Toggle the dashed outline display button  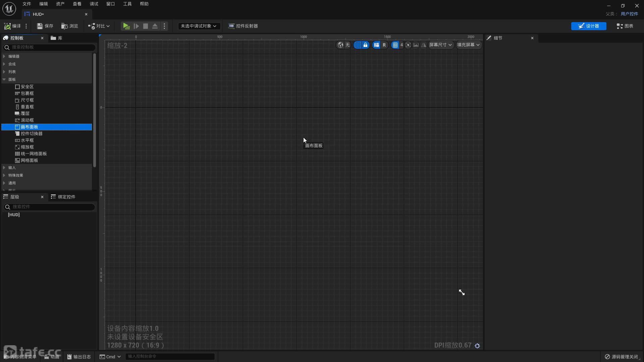pos(358,45)
